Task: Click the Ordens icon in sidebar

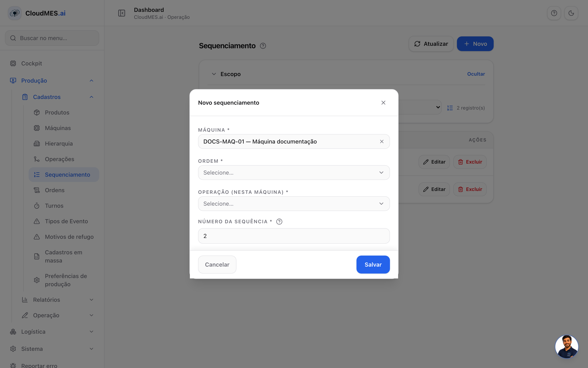Action: (37, 190)
